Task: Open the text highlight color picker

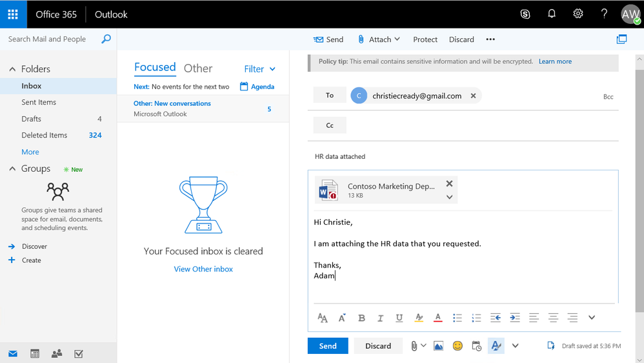Action: pos(419,318)
